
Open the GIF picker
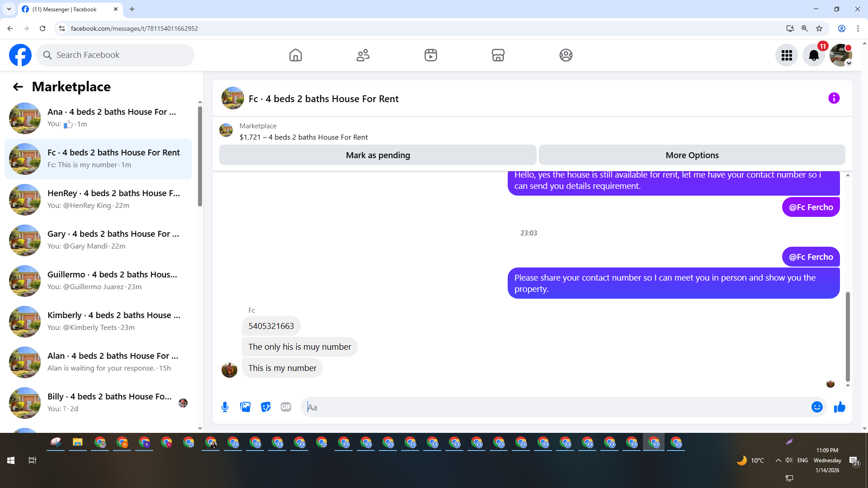(x=286, y=407)
